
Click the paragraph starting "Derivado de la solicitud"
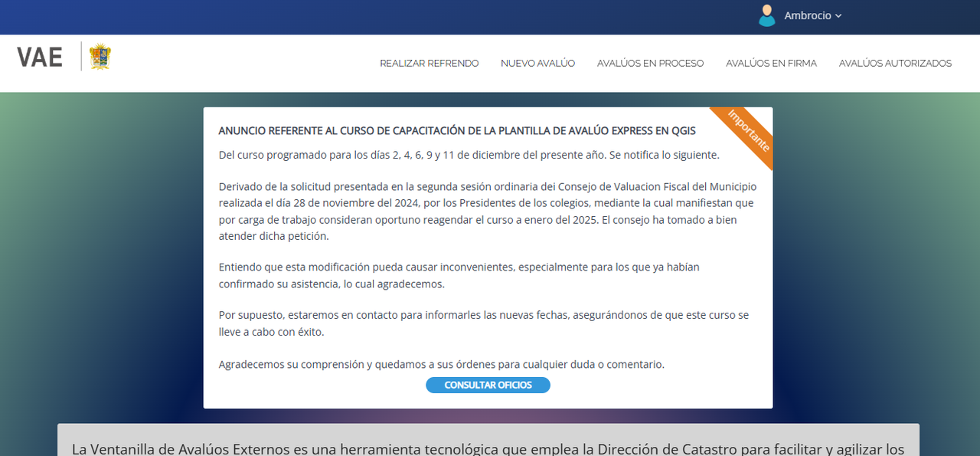point(488,212)
